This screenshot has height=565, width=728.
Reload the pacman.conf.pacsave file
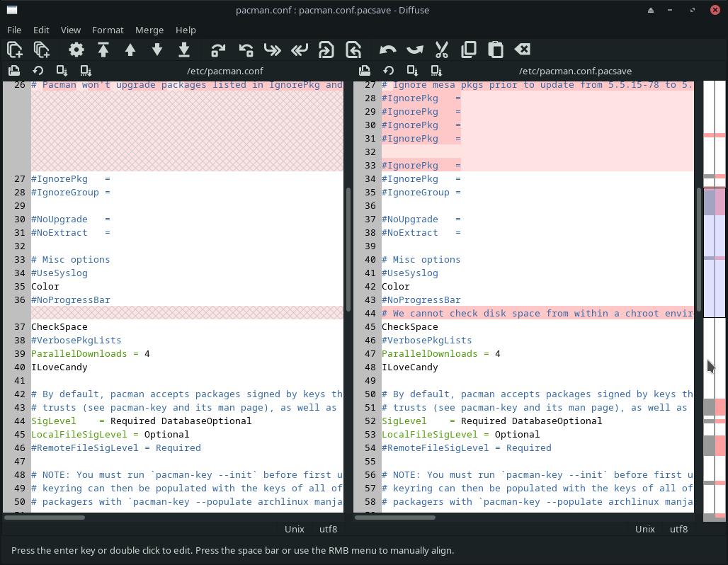click(x=389, y=71)
